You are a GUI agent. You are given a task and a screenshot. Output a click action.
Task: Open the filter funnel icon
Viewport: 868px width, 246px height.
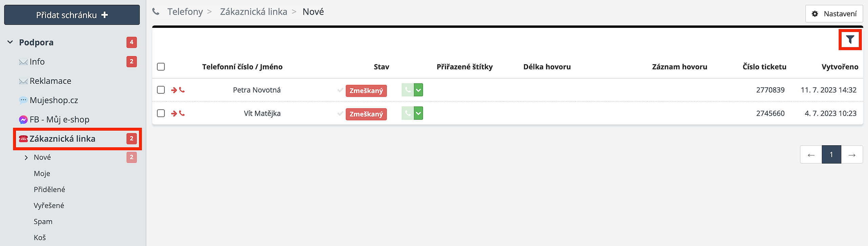pyautogui.click(x=850, y=40)
